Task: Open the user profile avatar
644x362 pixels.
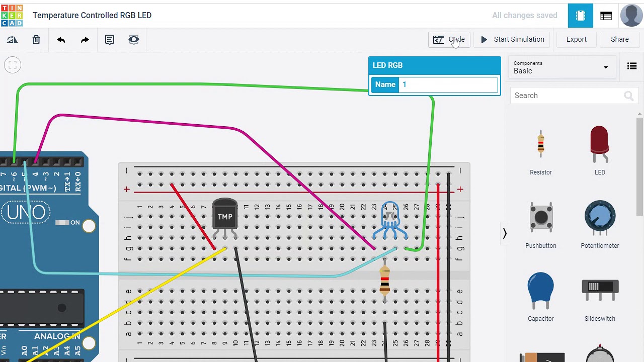Action: pyautogui.click(x=631, y=16)
